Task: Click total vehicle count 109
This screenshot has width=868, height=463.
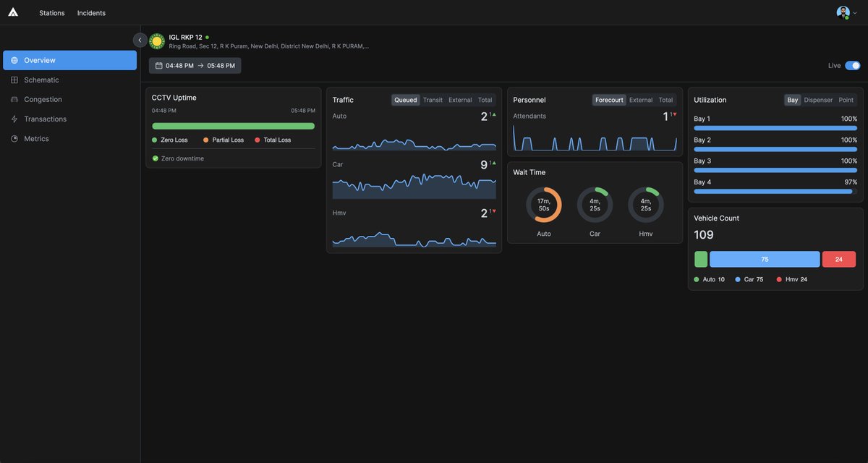Action: (x=704, y=235)
